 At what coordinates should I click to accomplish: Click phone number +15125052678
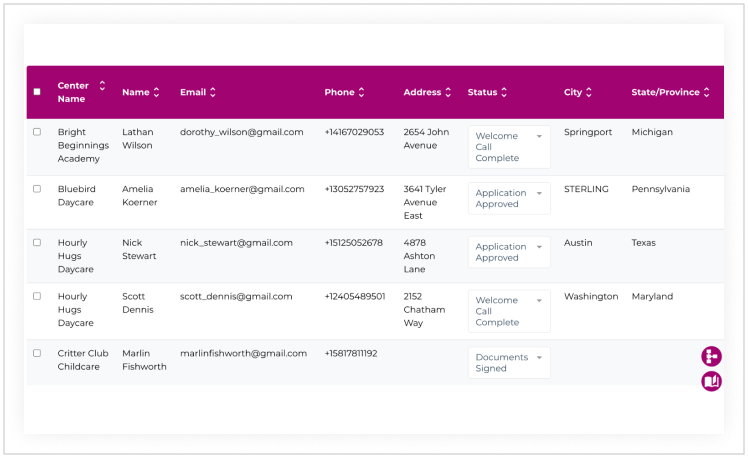coord(353,243)
